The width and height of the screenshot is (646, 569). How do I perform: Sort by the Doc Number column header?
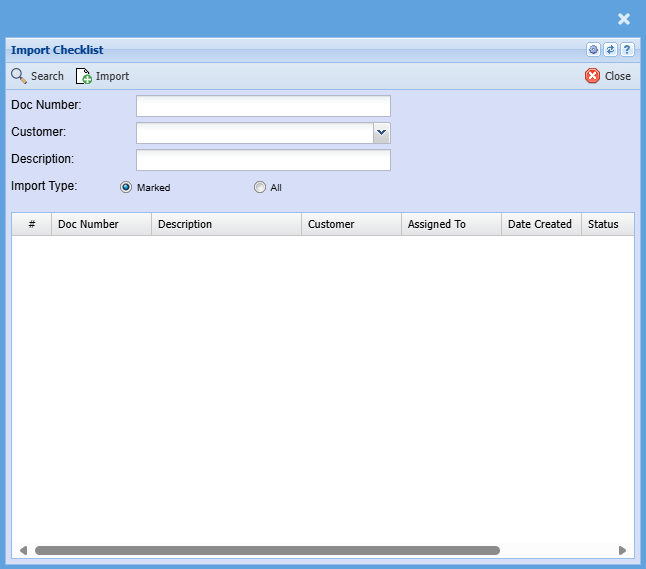pos(101,224)
